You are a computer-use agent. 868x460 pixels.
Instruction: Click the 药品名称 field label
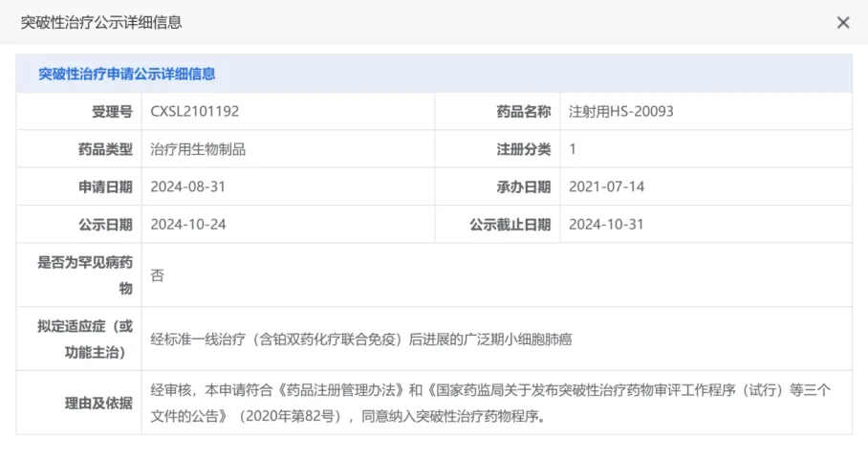pyautogui.click(x=523, y=111)
